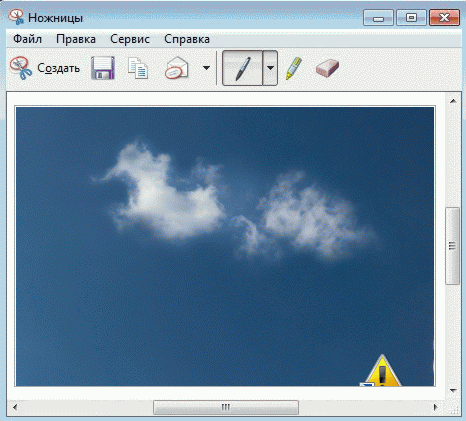466x421 pixels.
Task: Select the yellow Highlighter tool
Action: 294,68
